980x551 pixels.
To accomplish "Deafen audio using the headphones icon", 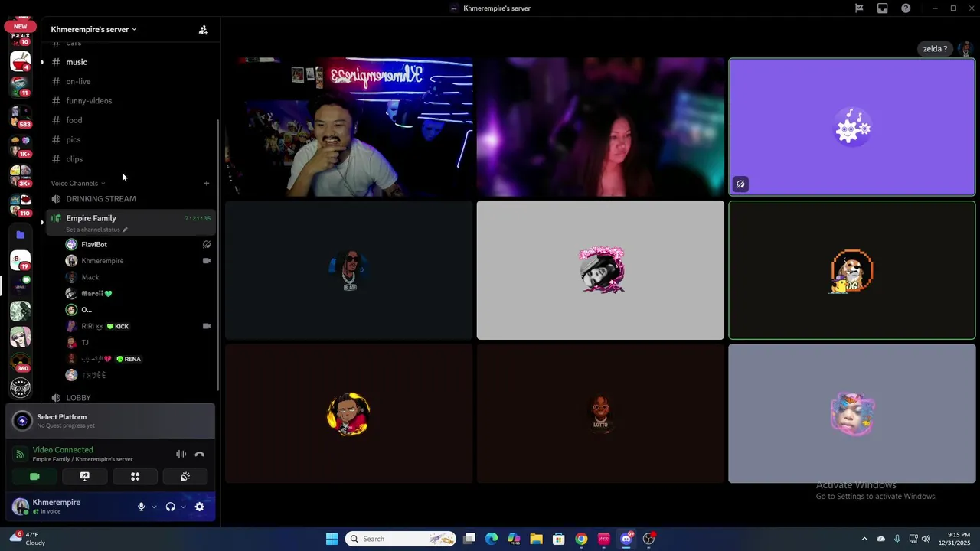I will click(x=170, y=507).
